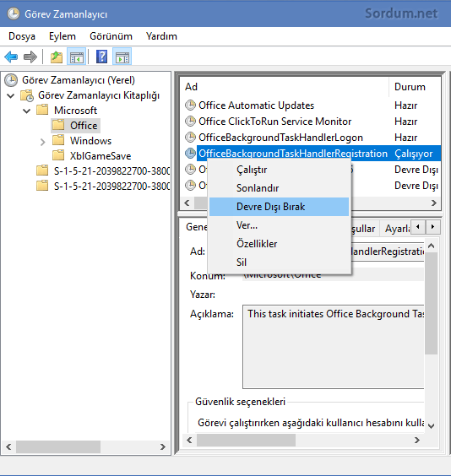The width and height of the screenshot is (451, 476).
Task: Click the Microsoft folder icon in tree
Action: tap(42, 110)
